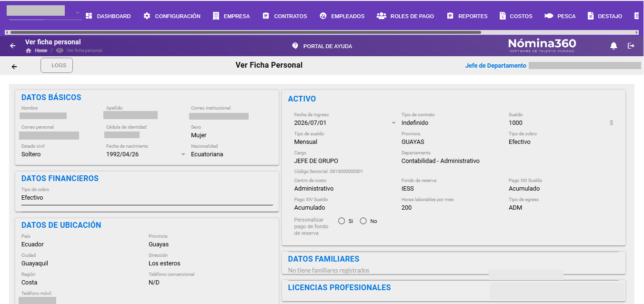644x304 pixels.
Task: Select No for personalizar fondo de reserva
Action: [x=363, y=221]
